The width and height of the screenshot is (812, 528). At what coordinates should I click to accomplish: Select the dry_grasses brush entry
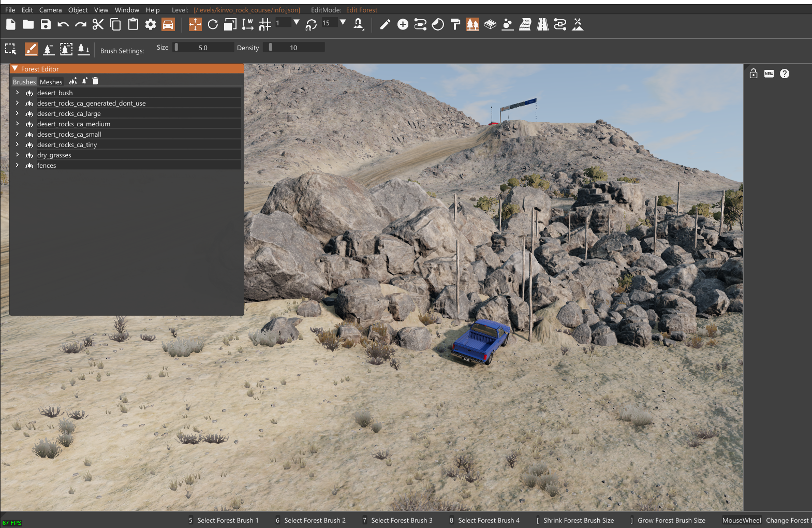pyautogui.click(x=54, y=155)
